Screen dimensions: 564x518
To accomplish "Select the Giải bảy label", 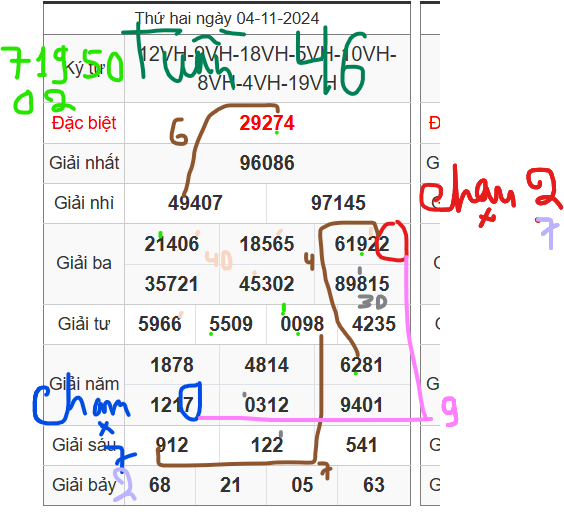I will tap(84, 485).
